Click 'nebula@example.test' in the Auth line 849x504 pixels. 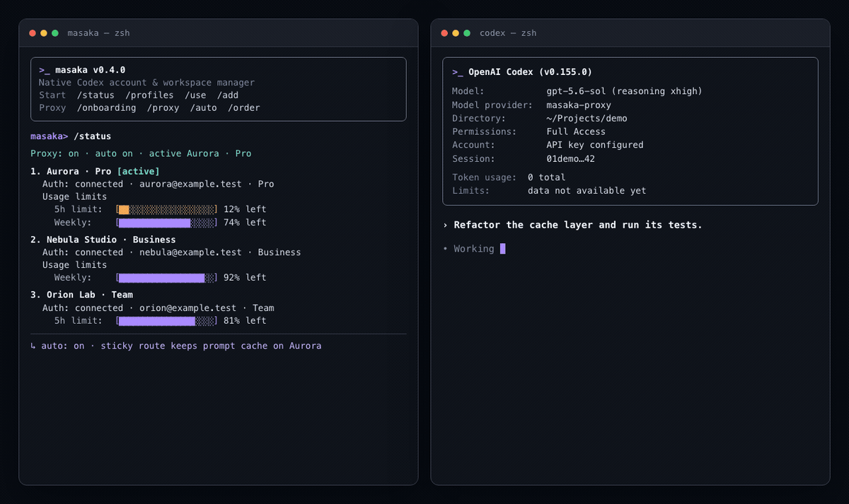pyautogui.click(x=190, y=252)
